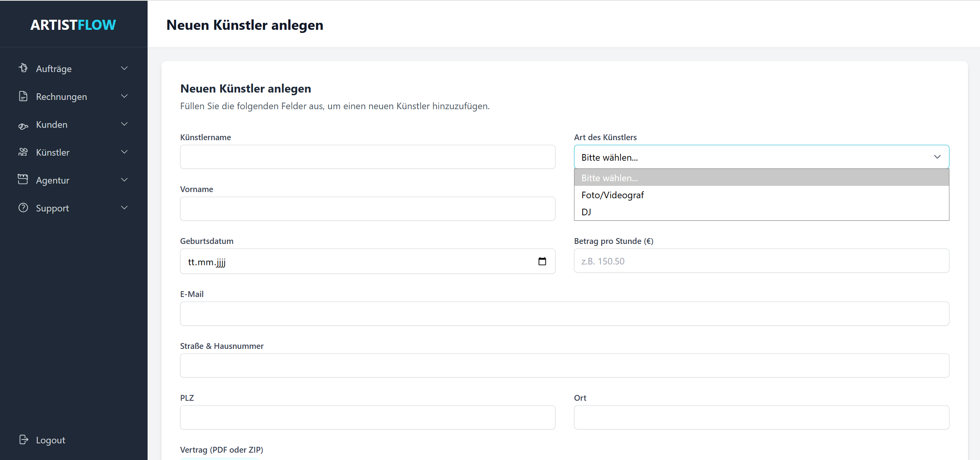Viewport: 980px width, 460px height.
Task: Click the ARTISTFLOW logo
Action: [73, 24]
